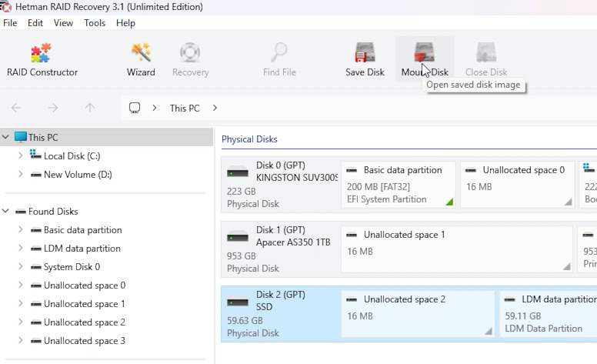597x364 pixels.
Task: Open the Help menu
Action: (125, 23)
